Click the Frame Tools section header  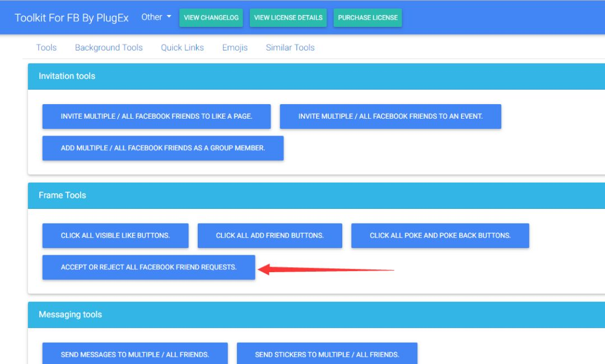click(x=317, y=195)
